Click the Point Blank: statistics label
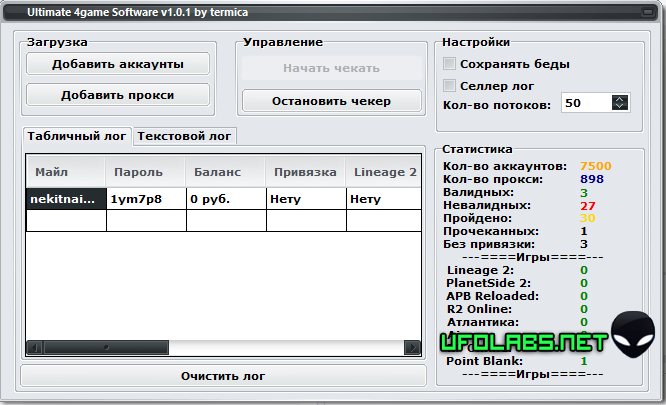The width and height of the screenshot is (666, 405). (x=485, y=361)
